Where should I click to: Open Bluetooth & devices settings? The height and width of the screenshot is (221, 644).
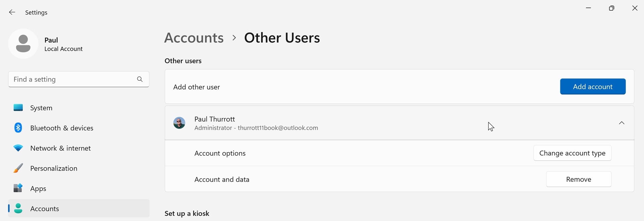point(62,128)
